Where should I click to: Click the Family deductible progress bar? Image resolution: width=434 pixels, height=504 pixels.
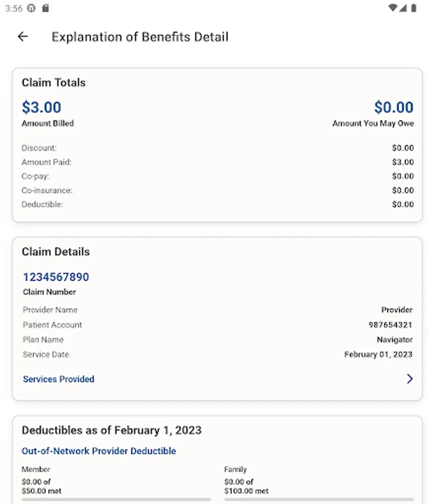319,499
